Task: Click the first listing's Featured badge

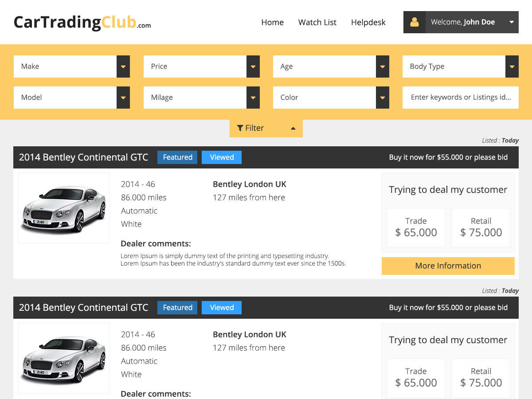Action: (177, 157)
